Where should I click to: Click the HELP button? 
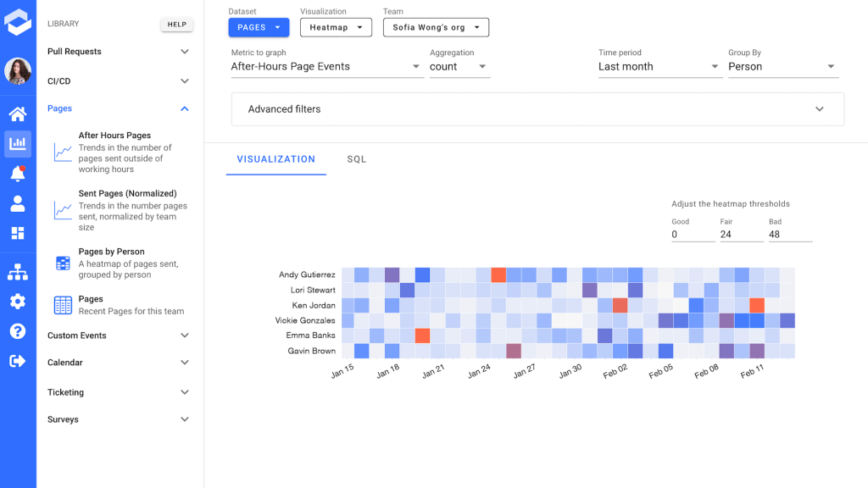pos(177,25)
